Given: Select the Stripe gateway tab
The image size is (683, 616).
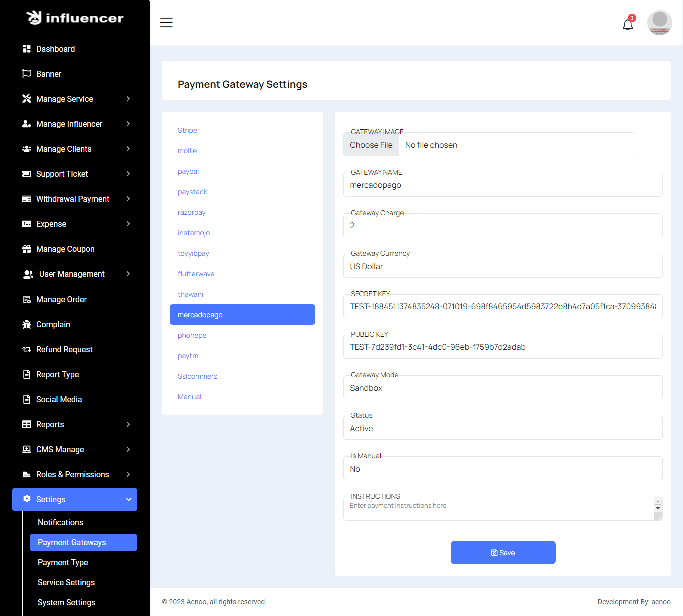Looking at the screenshot, I should tap(187, 130).
